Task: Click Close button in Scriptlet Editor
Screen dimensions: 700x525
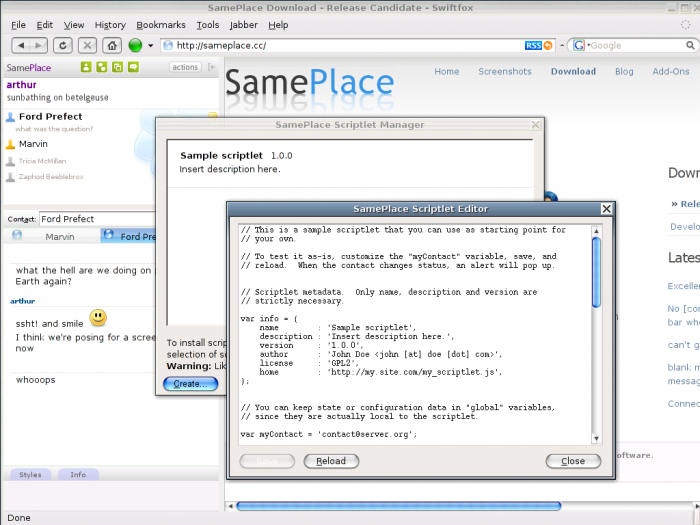Action: tap(573, 461)
